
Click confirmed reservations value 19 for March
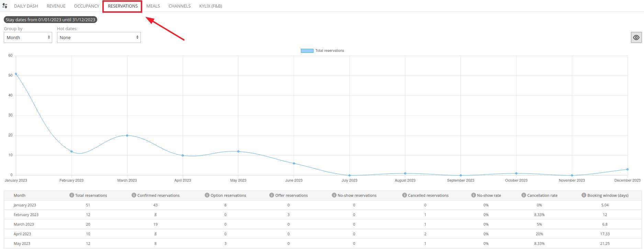tap(156, 224)
